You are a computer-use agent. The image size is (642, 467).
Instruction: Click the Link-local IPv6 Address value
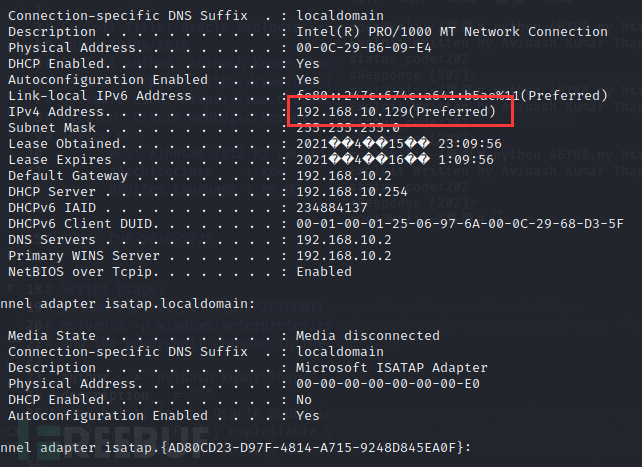click(x=452, y=95)
